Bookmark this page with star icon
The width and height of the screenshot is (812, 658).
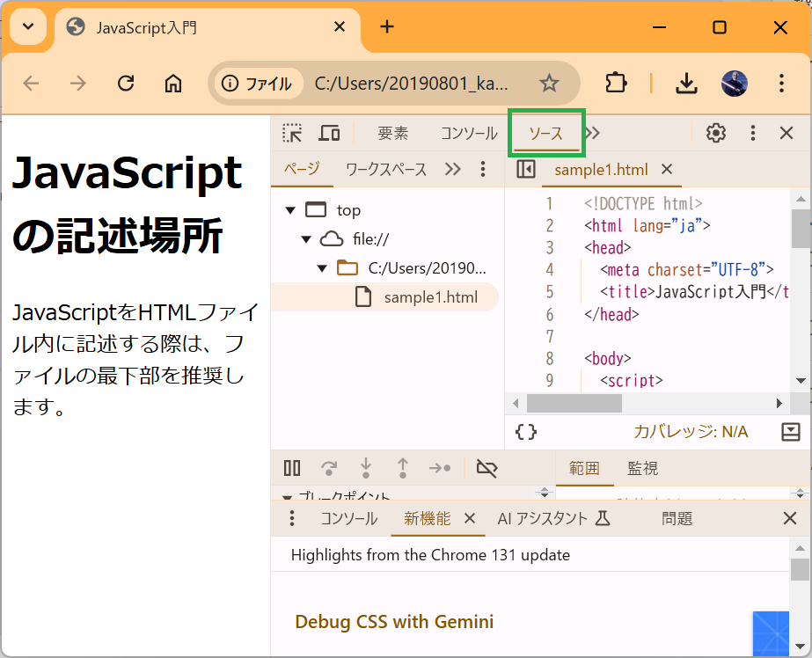tap(549, 84)
